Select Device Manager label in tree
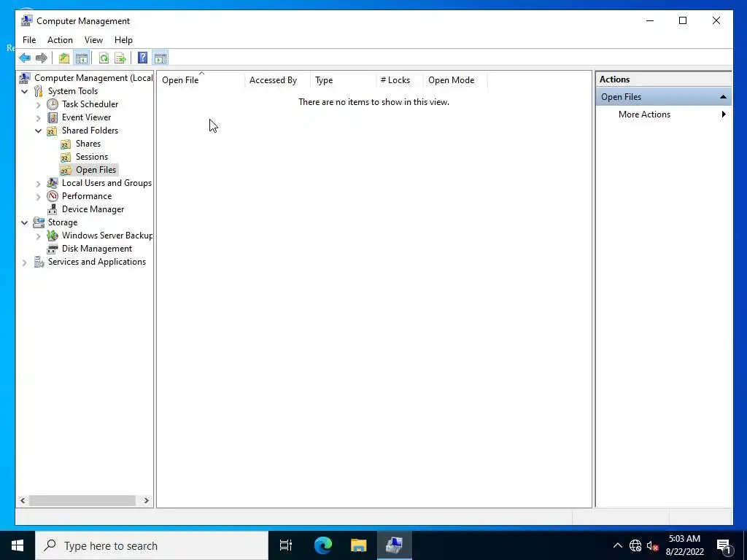 (93, 209)
